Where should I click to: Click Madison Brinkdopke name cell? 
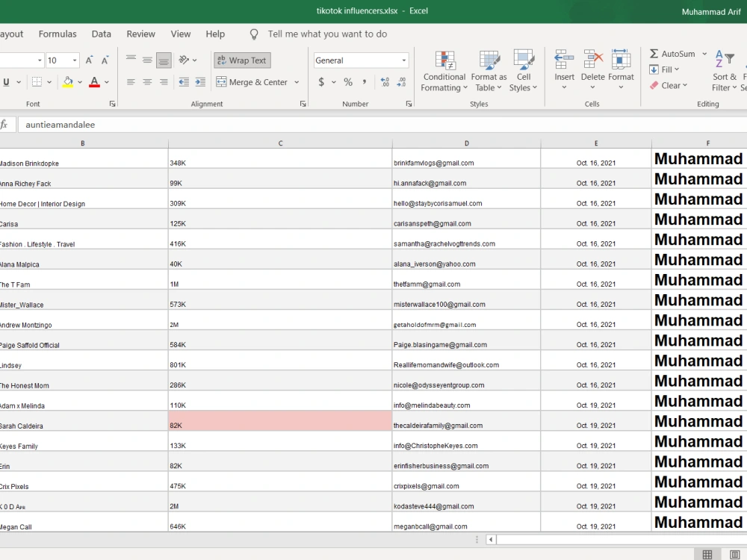[x=84, y=158]
